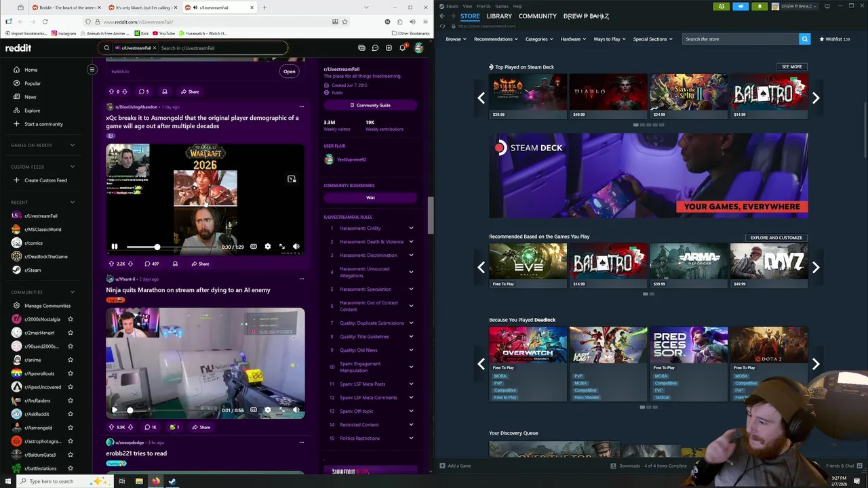Collapse the Games on Reddit section
The width and height of the screenshot is (868, 488).
point(72,145)
